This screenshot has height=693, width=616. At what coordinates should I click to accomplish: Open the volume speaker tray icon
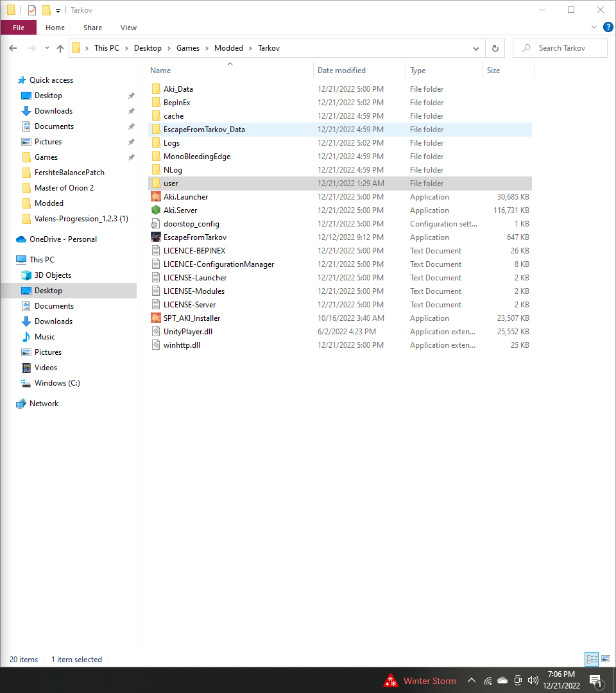tap(533, 681)
